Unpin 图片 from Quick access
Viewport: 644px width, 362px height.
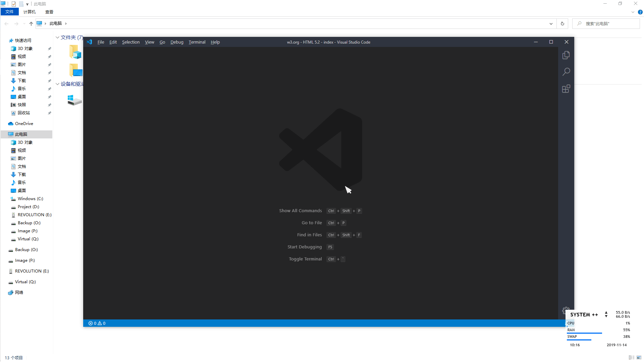[49, 64]
